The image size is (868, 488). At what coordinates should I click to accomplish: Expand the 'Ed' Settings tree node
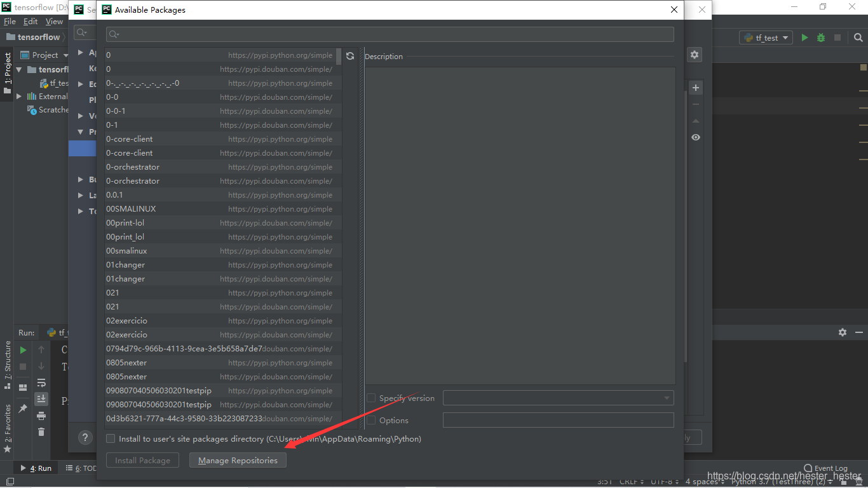pyautogui.click(x=81, y=84)
